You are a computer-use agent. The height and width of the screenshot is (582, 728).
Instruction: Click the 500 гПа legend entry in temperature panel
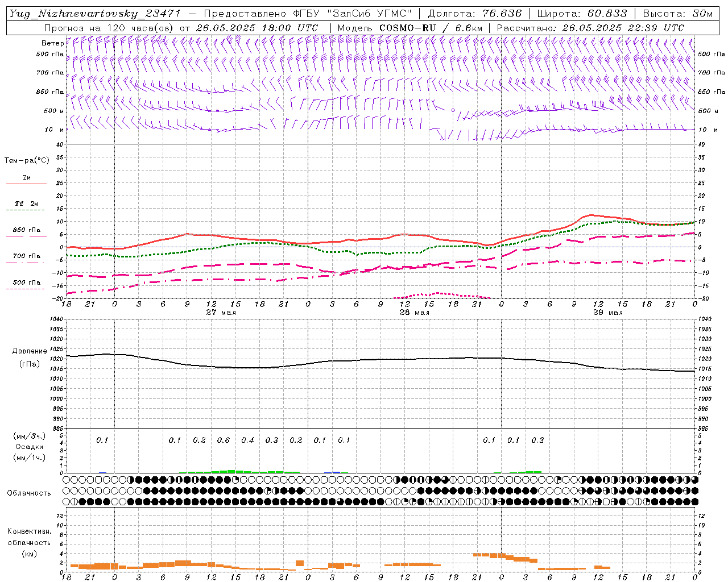[27, 282]
